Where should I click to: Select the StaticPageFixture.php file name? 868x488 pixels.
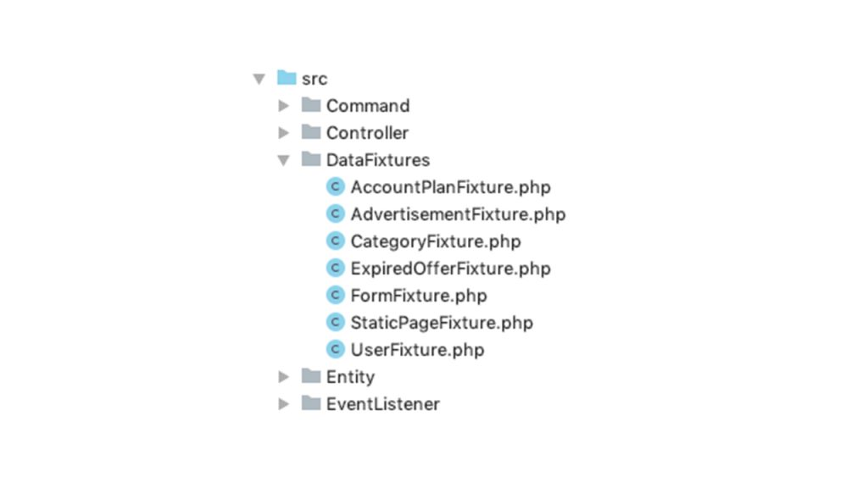(x=442, y=323)
